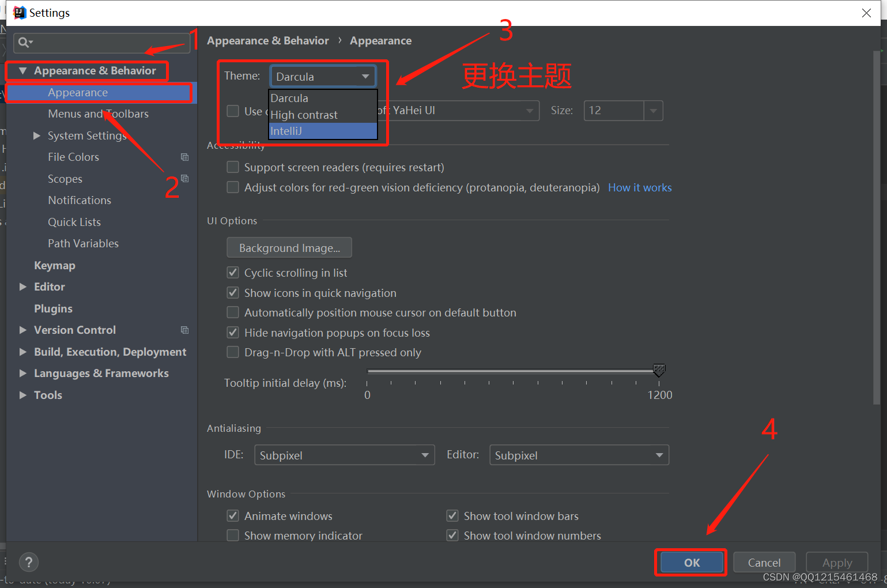Open the font Size dropdown showing 12
Image resolution: width=887 pixels, height=588 pixels.
[623, 110]
